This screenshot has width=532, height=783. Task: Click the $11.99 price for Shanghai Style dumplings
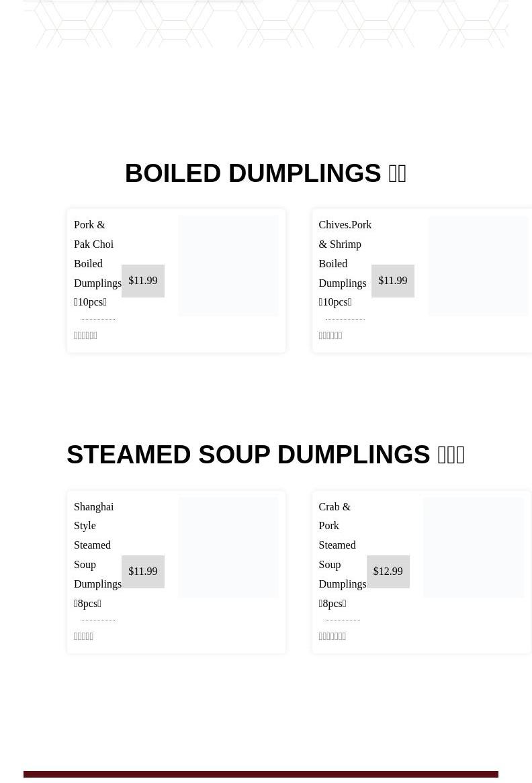143,571
